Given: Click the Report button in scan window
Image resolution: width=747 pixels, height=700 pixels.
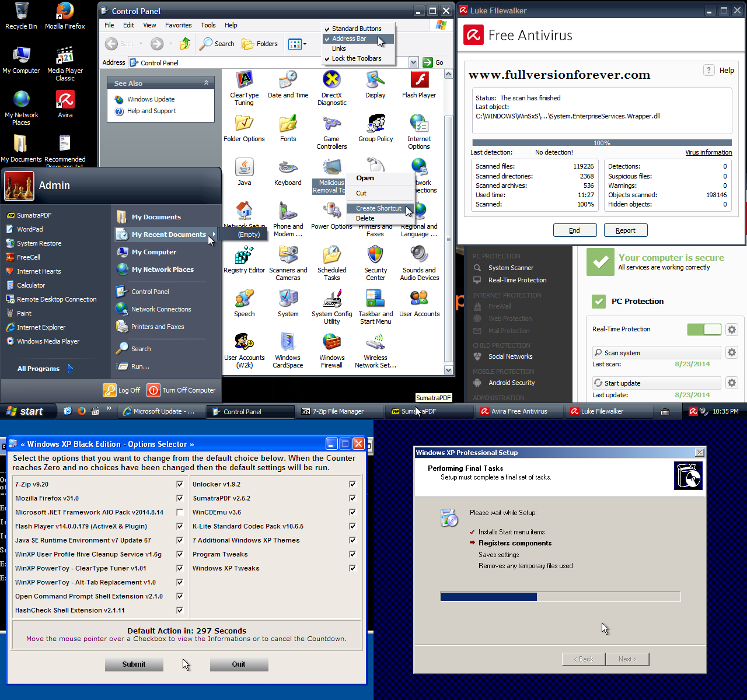Looking at the screenshot, I should coord(626,230).
